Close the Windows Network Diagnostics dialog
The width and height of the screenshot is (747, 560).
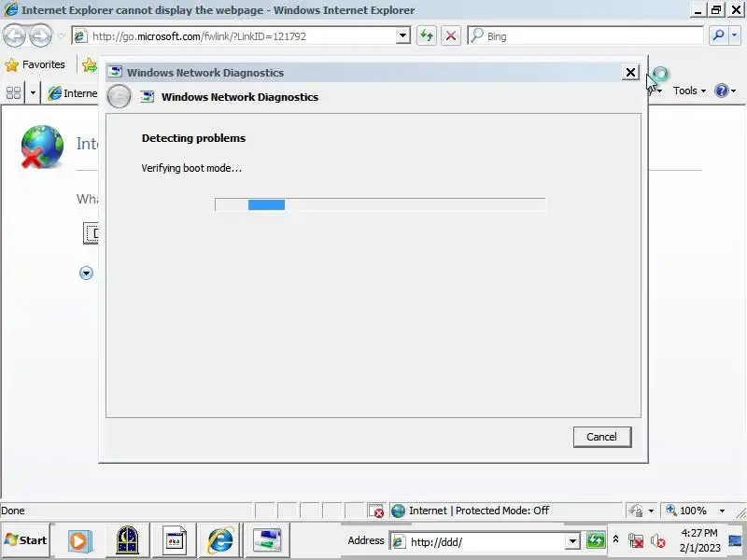(630, 73)
